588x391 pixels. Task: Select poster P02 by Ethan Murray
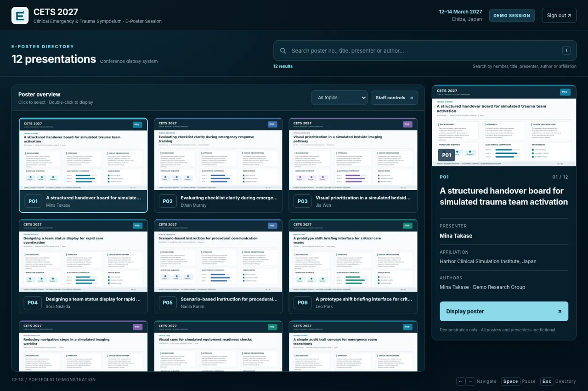[x=218, y=165]
